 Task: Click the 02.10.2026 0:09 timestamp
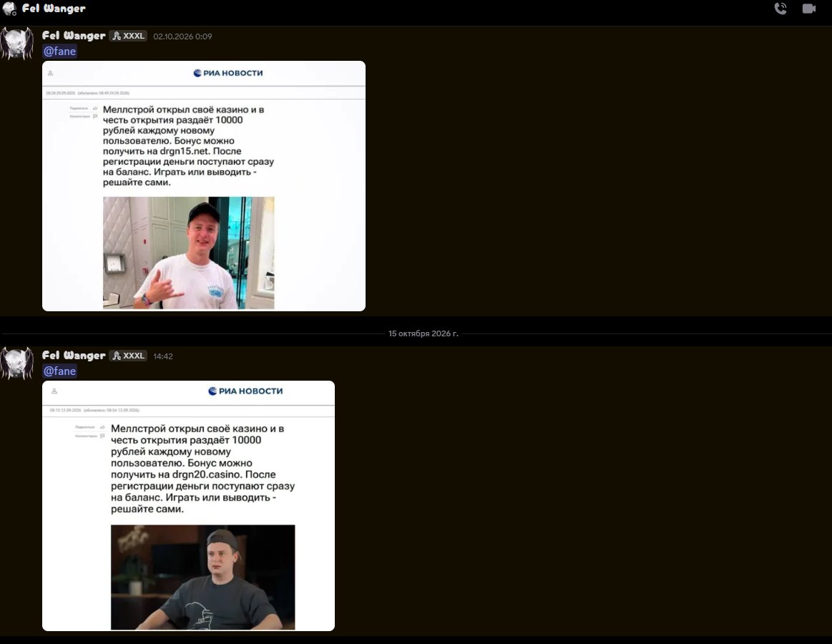coord(182,36)
